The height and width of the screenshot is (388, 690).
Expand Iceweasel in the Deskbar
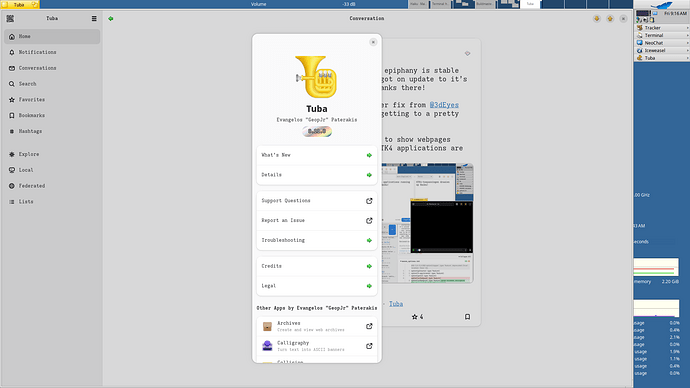click(662, 50)
